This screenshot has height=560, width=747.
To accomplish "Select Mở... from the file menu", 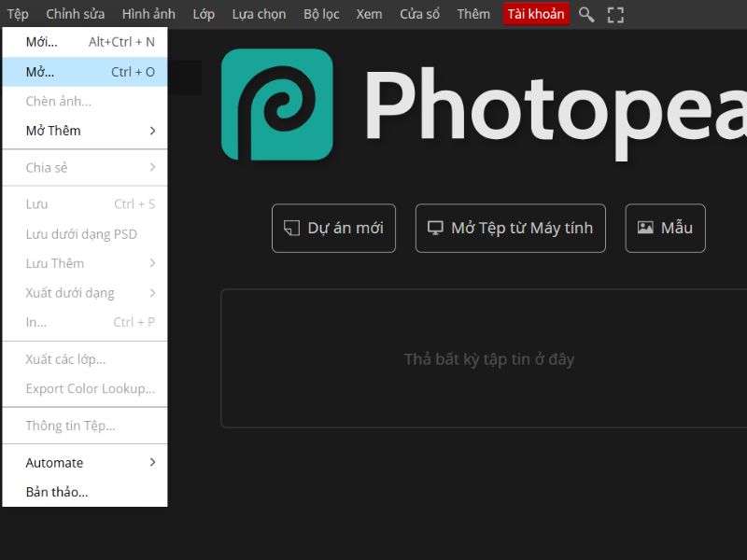I will [85, 72].
